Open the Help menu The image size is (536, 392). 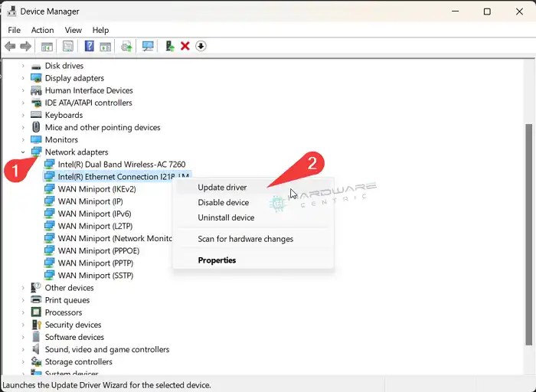tap(100, 30)
